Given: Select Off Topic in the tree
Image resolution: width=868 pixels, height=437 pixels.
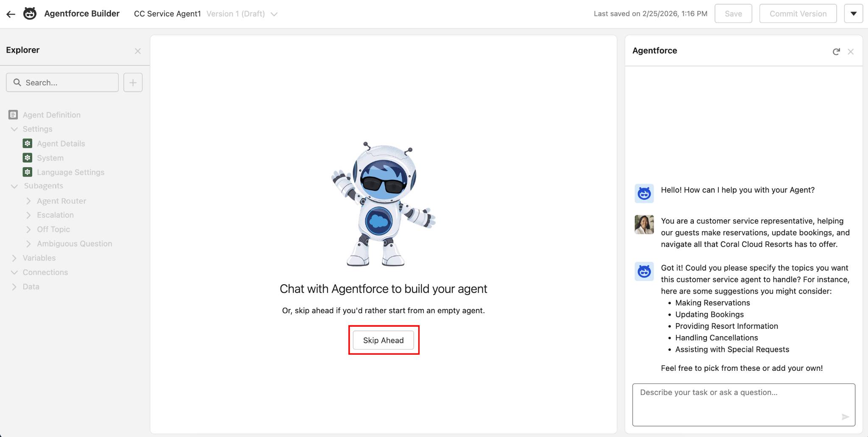Looking at the screenshot, I should pyautogui.click(x=53, y=230).
